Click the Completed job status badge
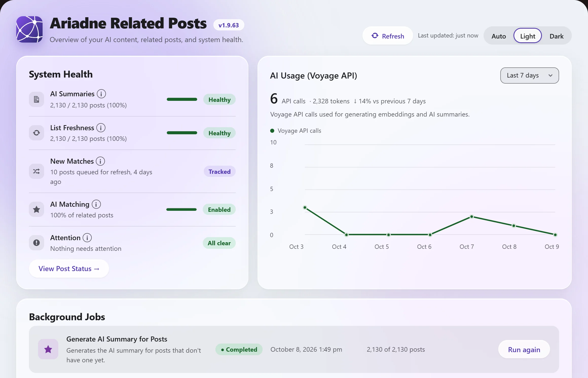The height and width of the screenshot is (378, 588). coord(239,349)
